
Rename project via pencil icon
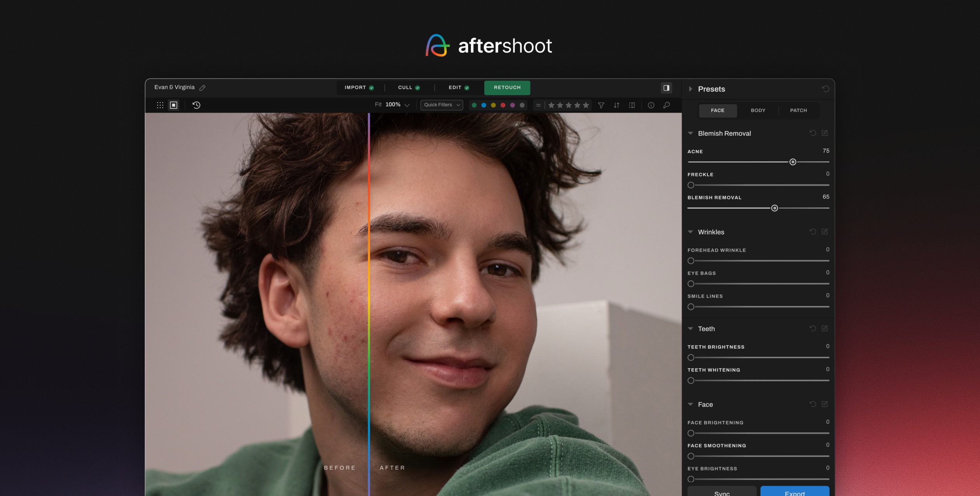203,88
